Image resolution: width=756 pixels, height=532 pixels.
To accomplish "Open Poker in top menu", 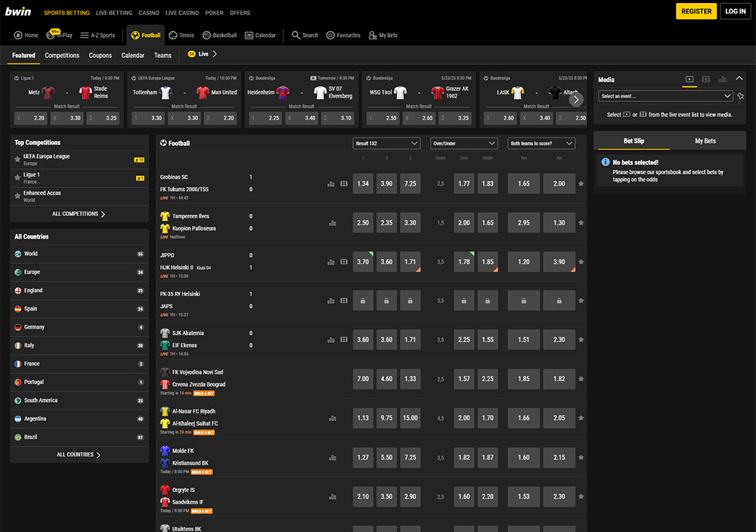I will point(214,13).
